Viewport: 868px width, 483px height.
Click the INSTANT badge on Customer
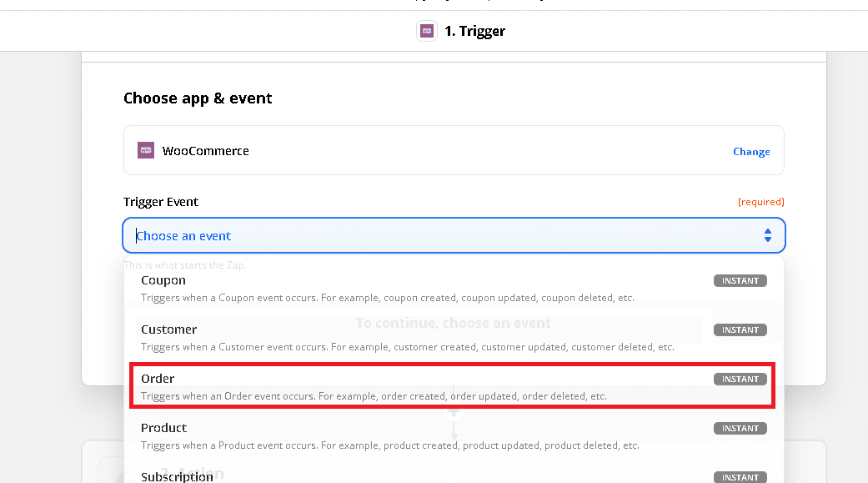tap(740, 330)
